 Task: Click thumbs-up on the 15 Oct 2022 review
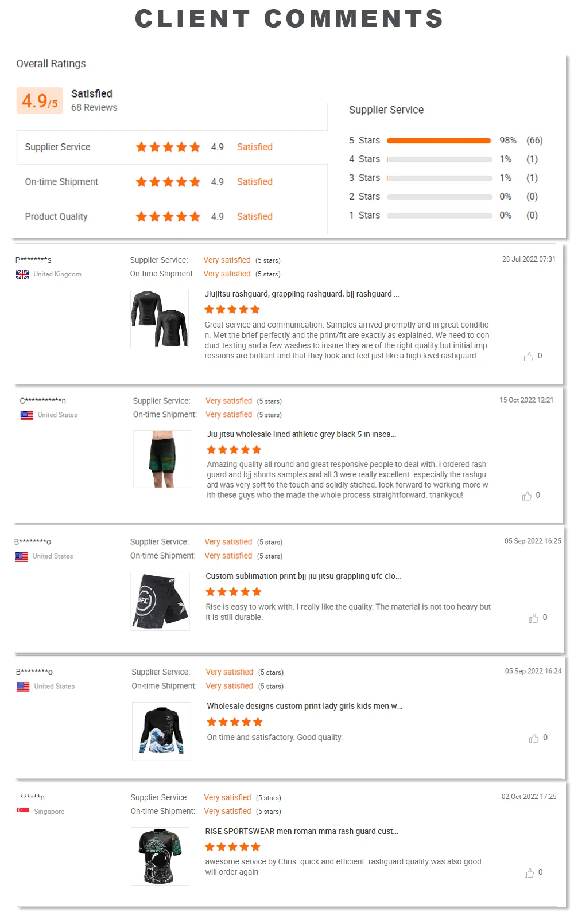[527, 496]
